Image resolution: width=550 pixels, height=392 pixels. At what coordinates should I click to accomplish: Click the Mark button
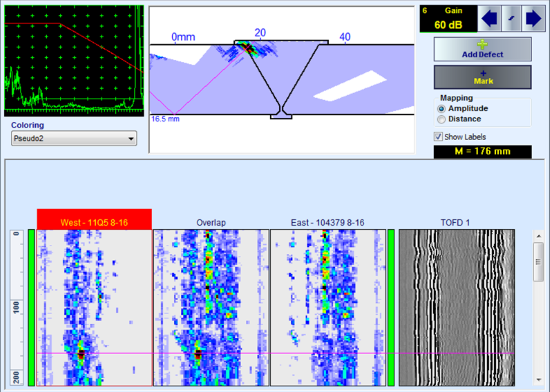483,77
